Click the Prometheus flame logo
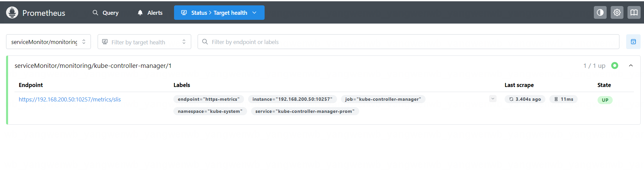The width and height of the screenshot is (644, 174). (12, 13)
